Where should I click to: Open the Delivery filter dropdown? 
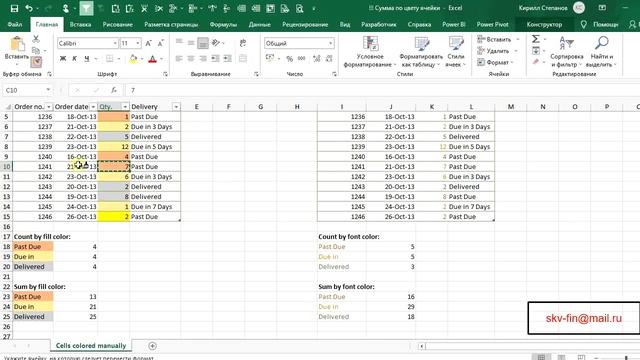tap(176, 107)
